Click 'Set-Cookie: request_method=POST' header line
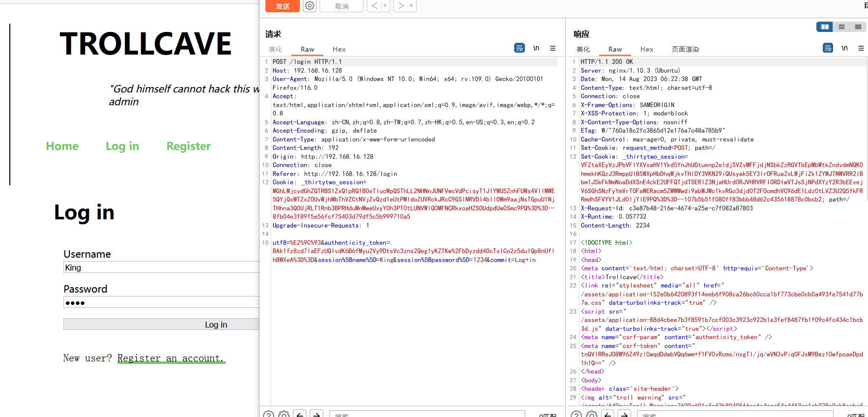Screen dimensions: 868x417 648,148
